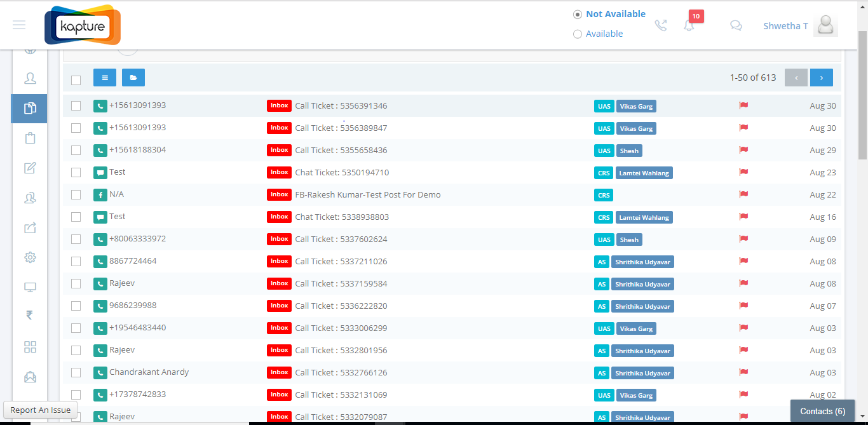Click the blue folder move button
This screenshot has height=425, width=868.
[133, 78]
